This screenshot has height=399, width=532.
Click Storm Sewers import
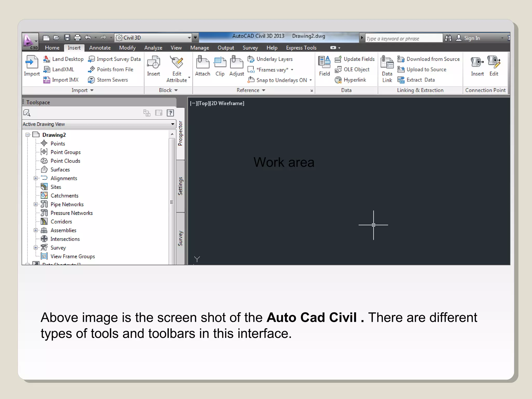tap(108, 80)
